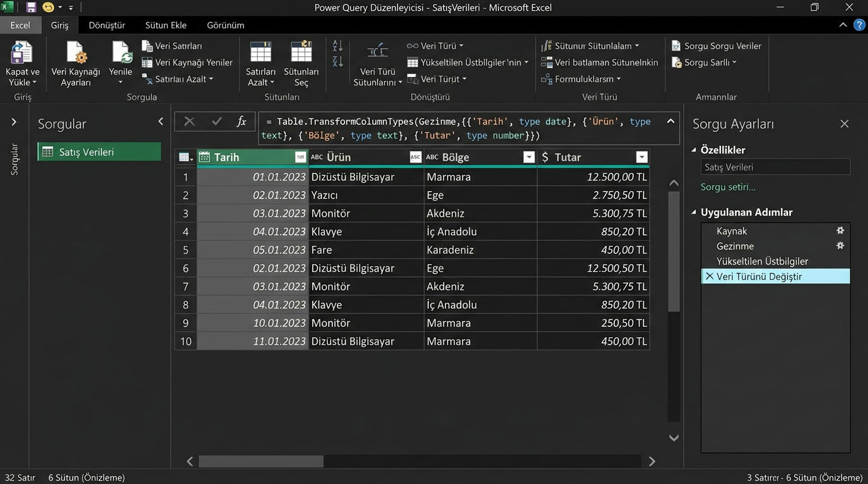Delete the Veri Türünü Değiştir step

(709, 277)
